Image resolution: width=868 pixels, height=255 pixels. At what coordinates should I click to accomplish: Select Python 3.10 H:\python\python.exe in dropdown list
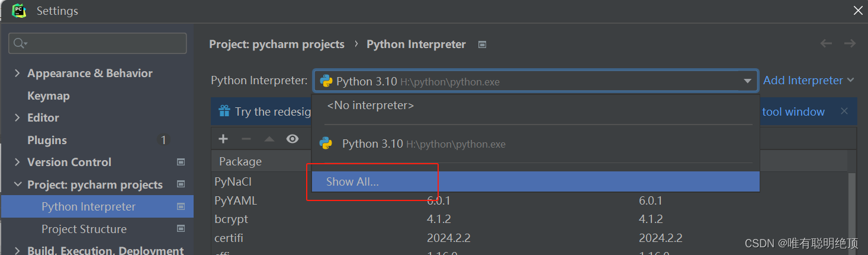coord(536,144)
